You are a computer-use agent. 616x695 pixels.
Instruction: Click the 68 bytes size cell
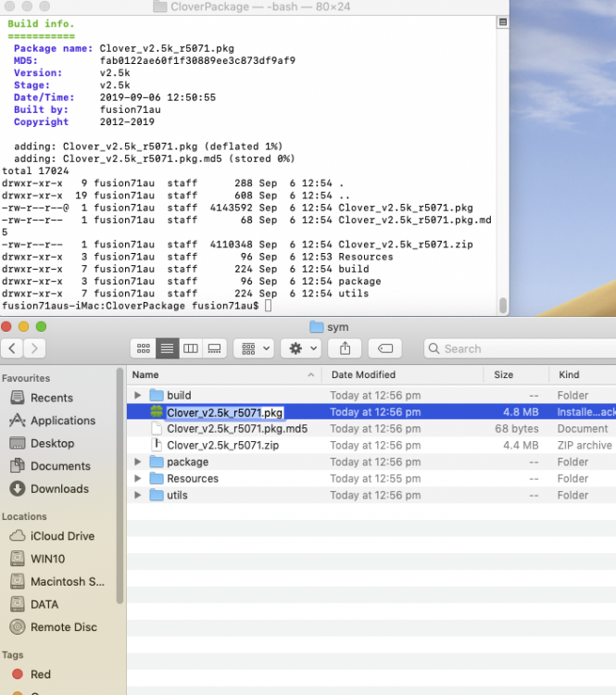(x=517, y=429)
